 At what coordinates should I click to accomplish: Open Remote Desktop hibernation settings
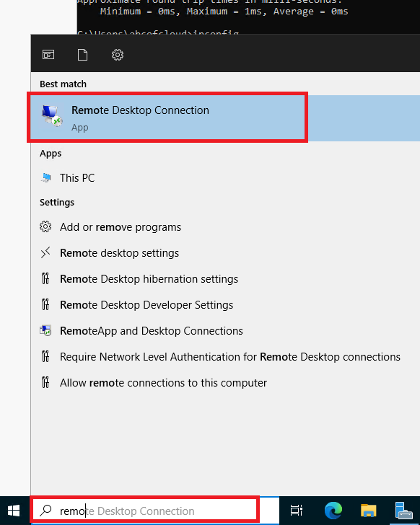point(225,279)
